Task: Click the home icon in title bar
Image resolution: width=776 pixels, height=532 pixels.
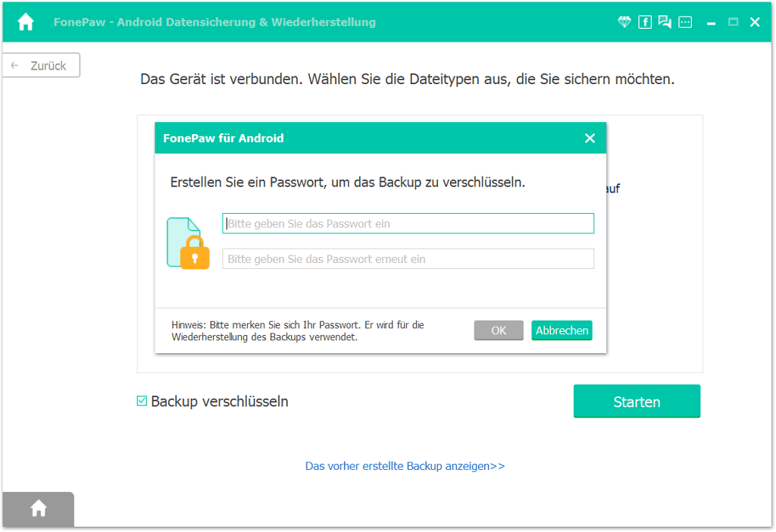Action: 26,22
